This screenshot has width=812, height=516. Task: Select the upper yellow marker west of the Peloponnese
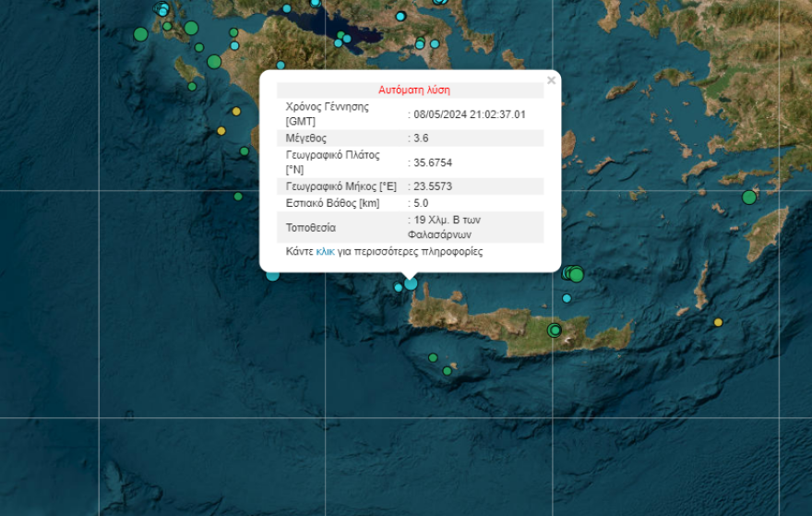[x=236, y=112]
